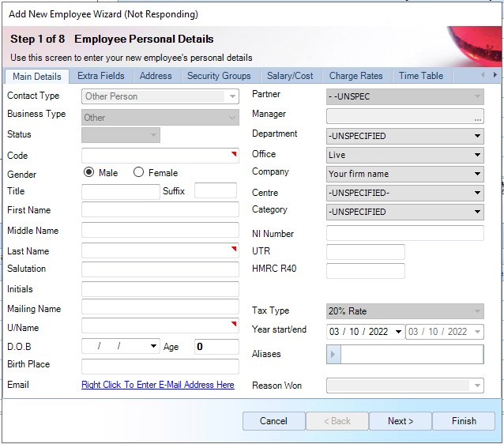Go to Salary/Cost tab
Viewport: 504px width, 444px height.
pos(290,76)
